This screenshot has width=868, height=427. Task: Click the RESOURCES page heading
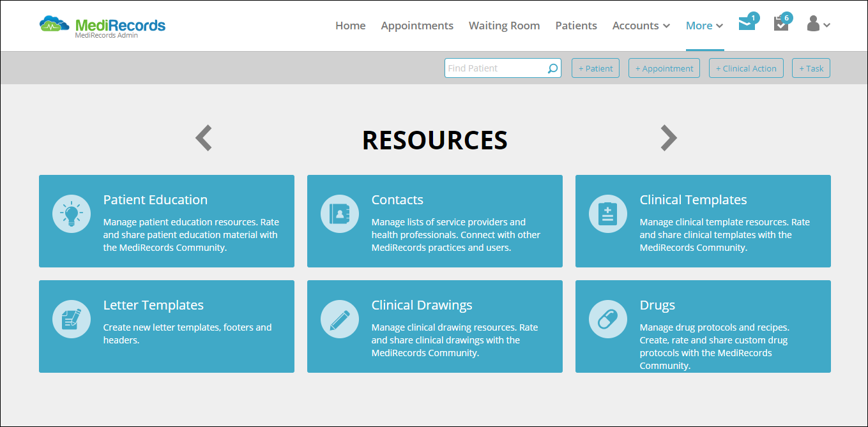pos(435,140)
